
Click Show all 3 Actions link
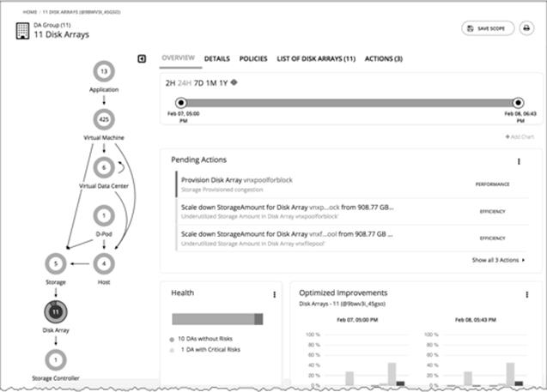pyautogui.click(x=498, y=260)
